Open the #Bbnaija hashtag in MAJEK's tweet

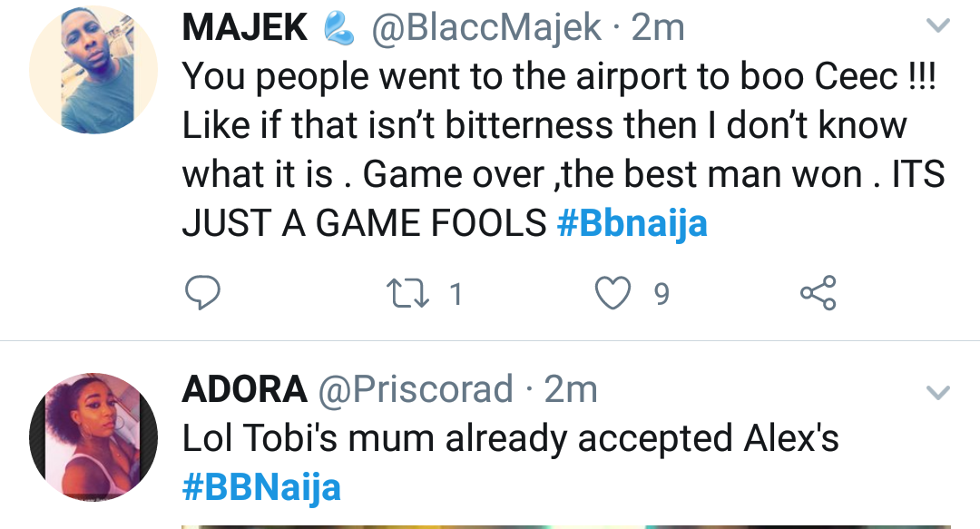[x=632, y=223]
